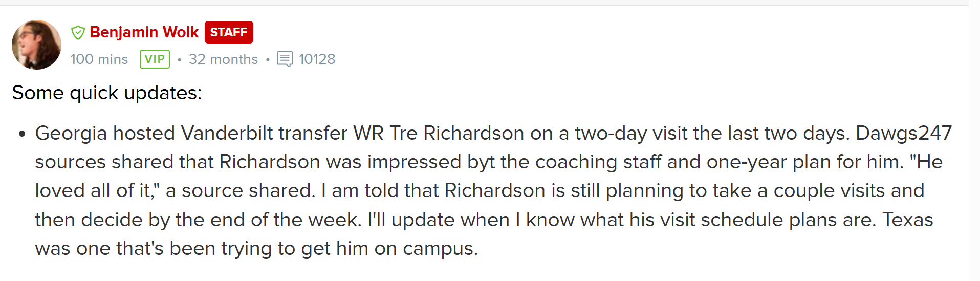Click the bullet point marker
Image resolution: width=980 pixels, height=281 pixels.
21,134
